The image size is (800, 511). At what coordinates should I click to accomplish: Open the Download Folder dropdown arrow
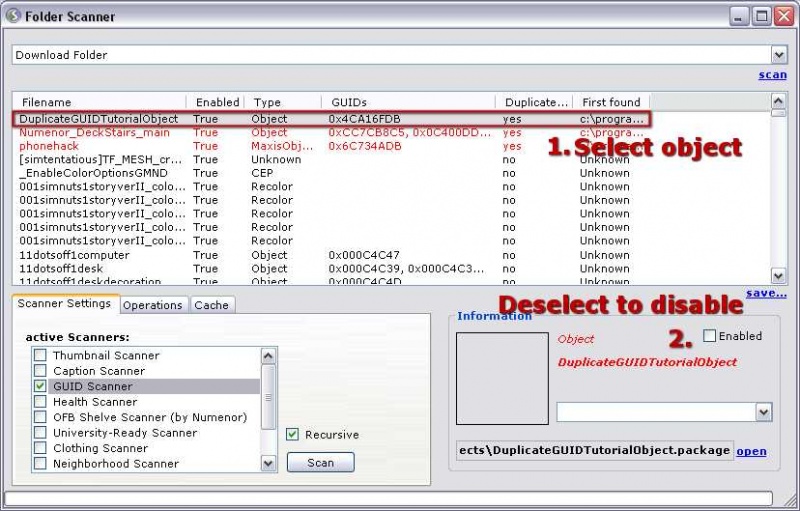tap(779, 55)
